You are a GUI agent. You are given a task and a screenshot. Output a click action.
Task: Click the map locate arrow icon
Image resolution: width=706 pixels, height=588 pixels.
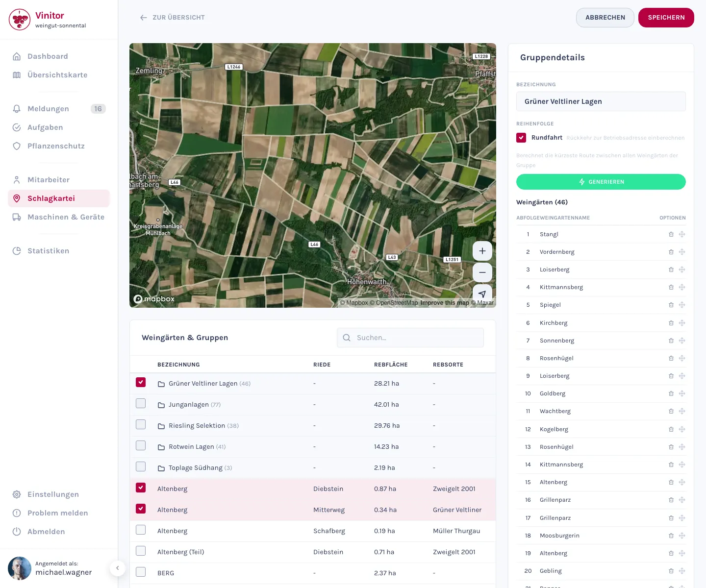[482, 294]
